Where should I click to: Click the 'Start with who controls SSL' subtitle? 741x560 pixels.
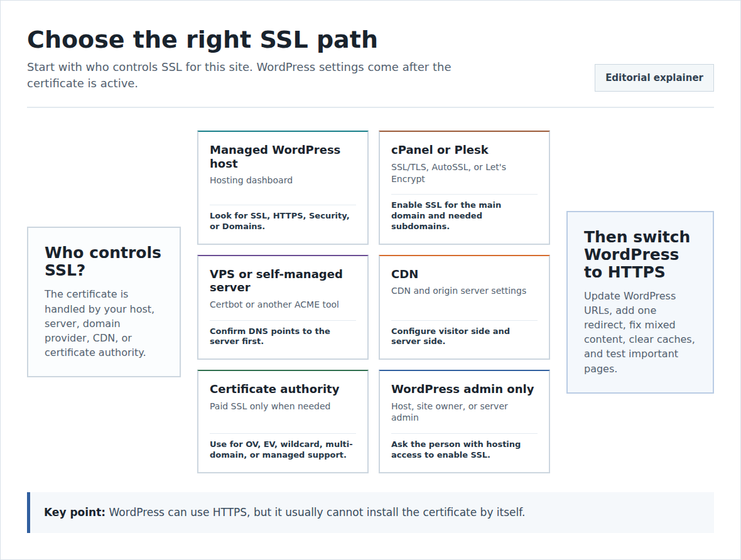239,75
